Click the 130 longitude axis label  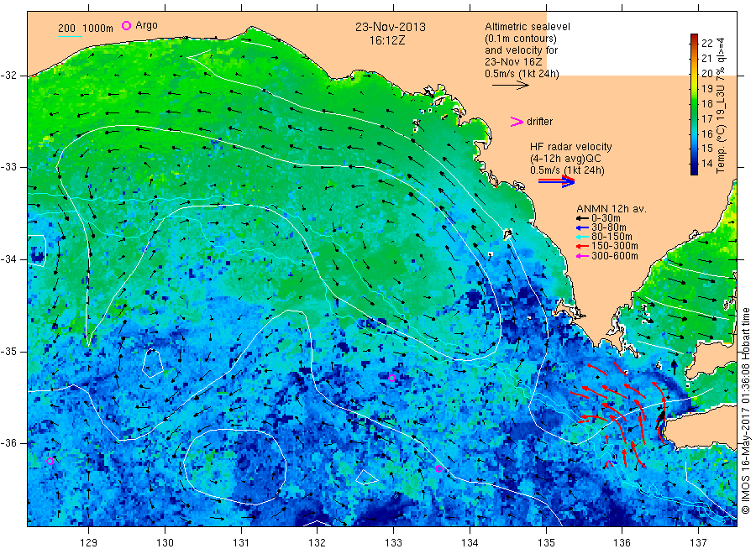[x=165, y=543]
